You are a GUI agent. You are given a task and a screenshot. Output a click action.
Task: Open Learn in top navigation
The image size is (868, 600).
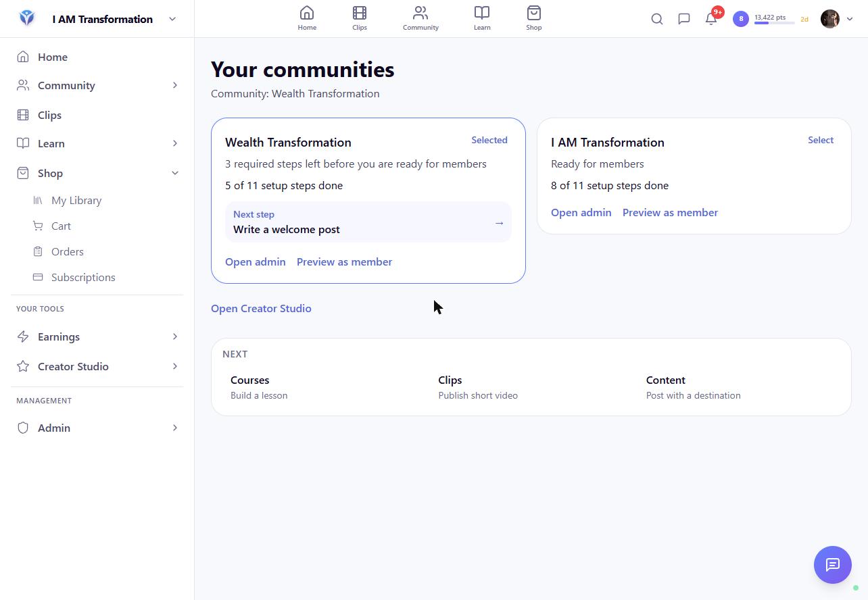[x=482, y=18]
